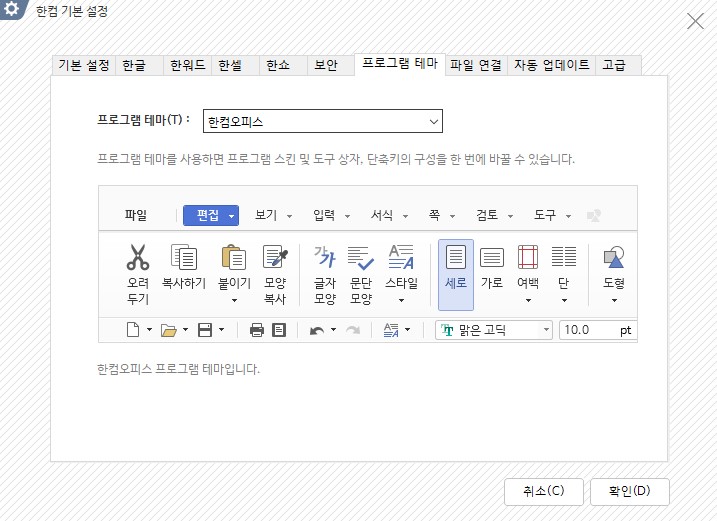Switch to the 기본 설정 tab

(84, 65)
